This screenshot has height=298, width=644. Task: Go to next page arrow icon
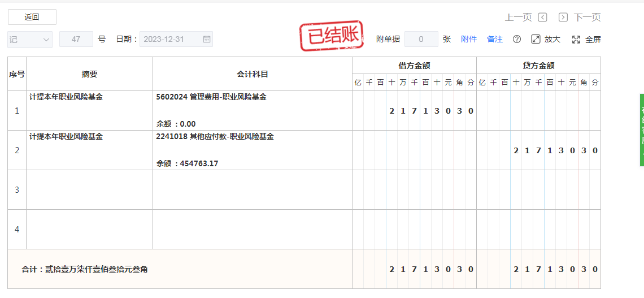pos(563,18)
